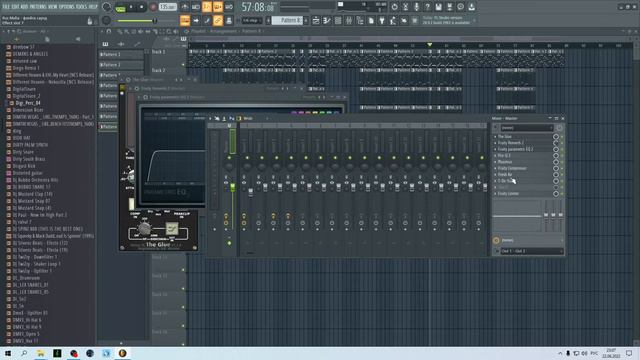Toggle the blend recording overdub icon

tap(218, 7)
